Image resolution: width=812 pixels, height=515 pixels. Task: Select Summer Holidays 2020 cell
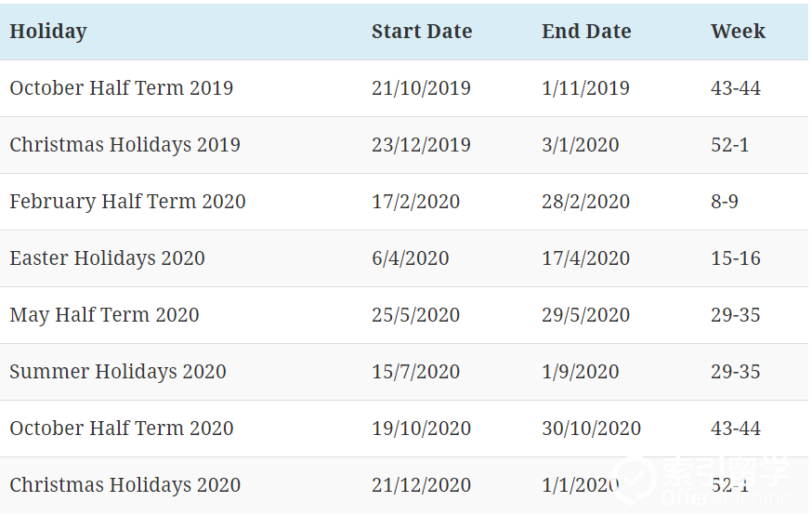(118, 372)
